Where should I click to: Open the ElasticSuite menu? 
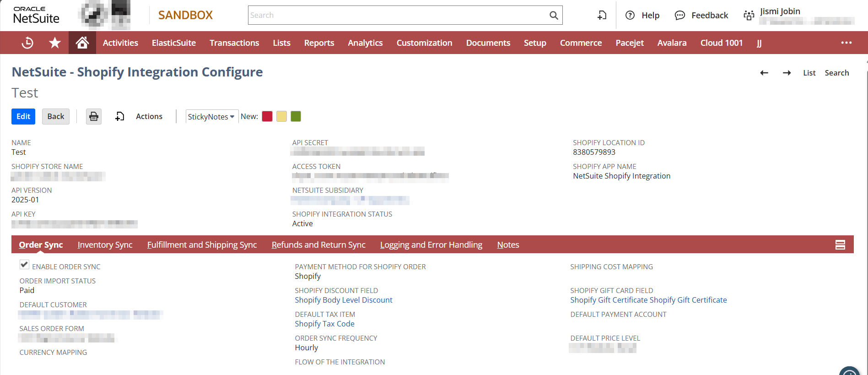point(174,43)
